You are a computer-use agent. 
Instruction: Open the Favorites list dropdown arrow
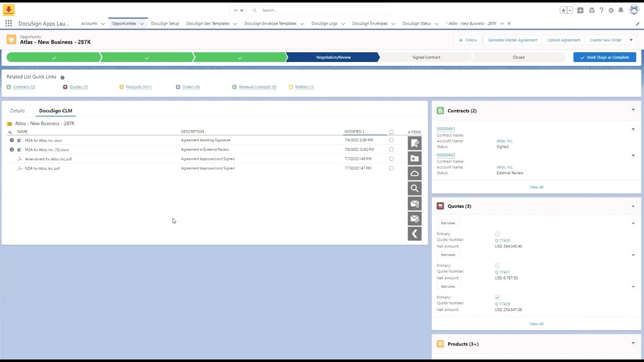click(570, 10)
